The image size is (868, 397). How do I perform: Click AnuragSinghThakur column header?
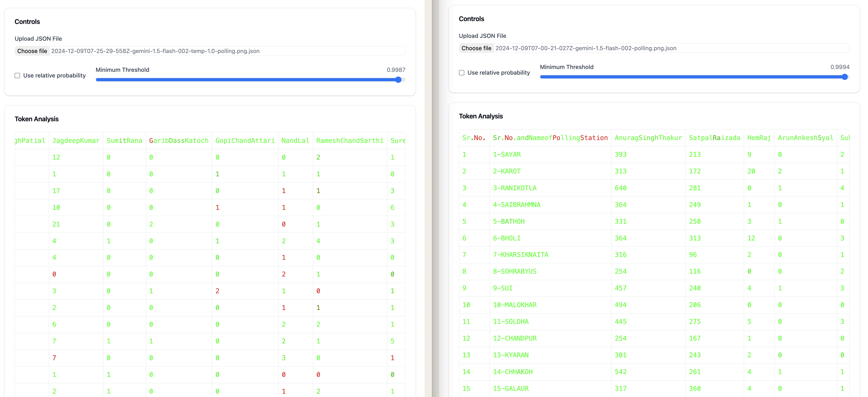pyautogui.click(x=648, y=138)
